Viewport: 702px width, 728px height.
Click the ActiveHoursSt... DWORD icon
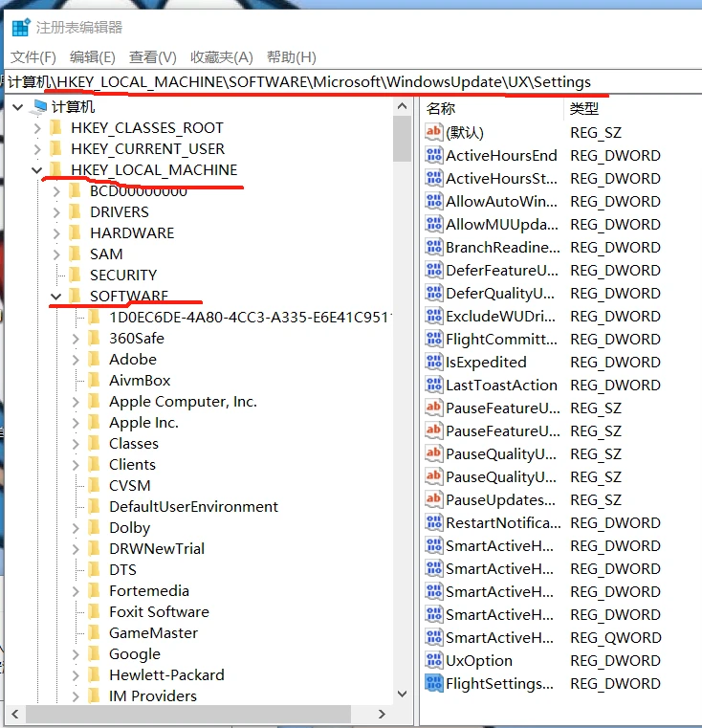[x=434, y=178]
